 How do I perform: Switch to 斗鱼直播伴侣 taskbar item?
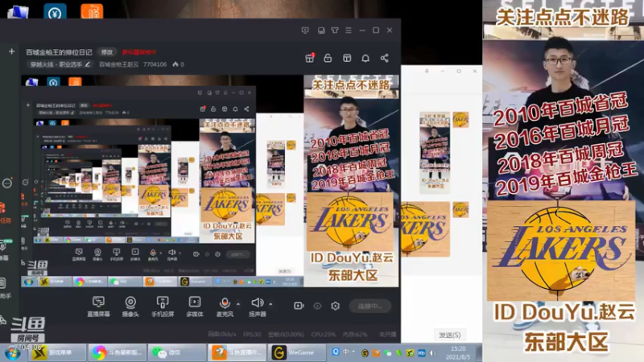[237, 352]
